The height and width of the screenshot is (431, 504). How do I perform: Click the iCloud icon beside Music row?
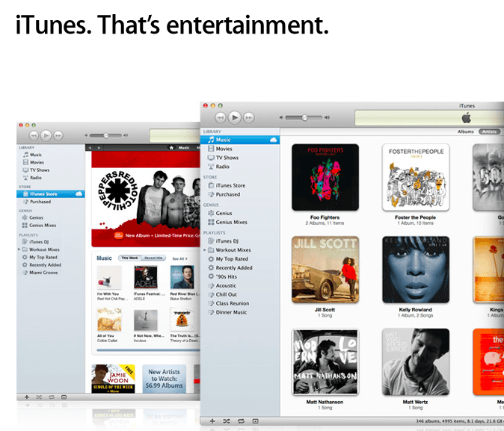(x=273, y=140)
